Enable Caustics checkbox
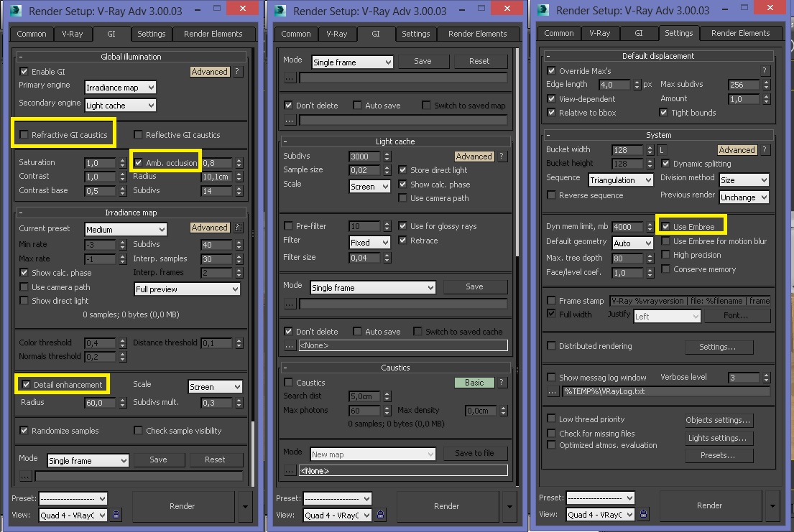 (x=288, y=382)
